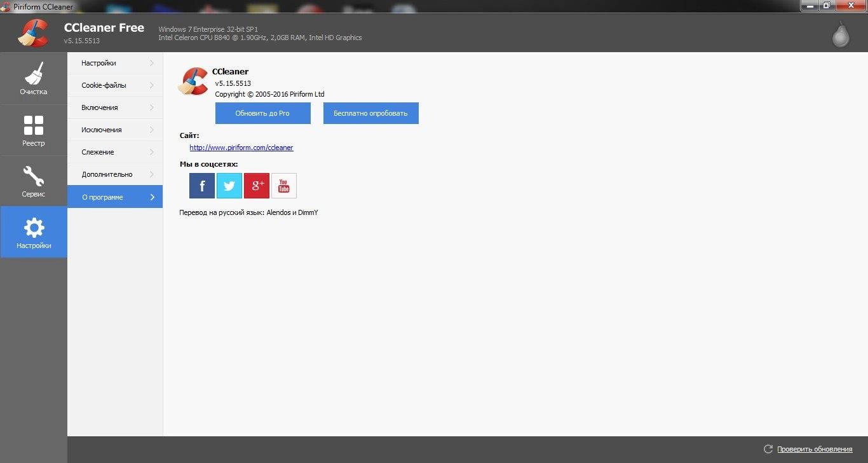Click the Обновить до Pro button
868x463 pixels.
[x=263, y=113]
